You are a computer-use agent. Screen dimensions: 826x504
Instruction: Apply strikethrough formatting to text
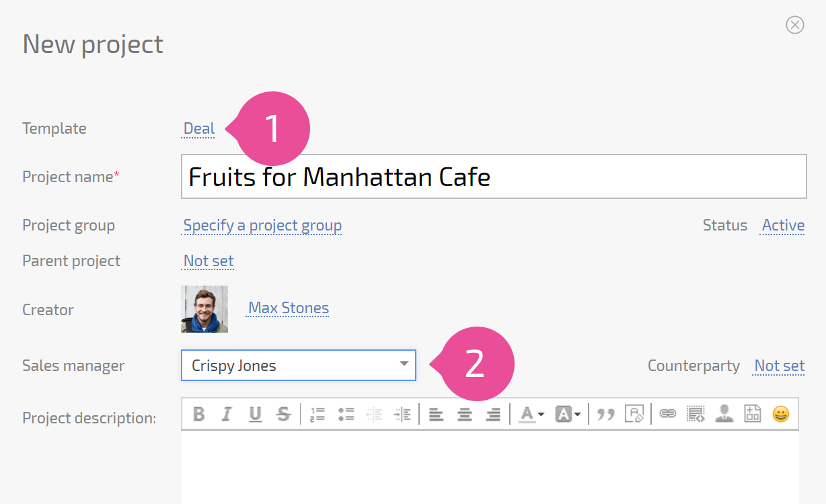click(284, 414)
